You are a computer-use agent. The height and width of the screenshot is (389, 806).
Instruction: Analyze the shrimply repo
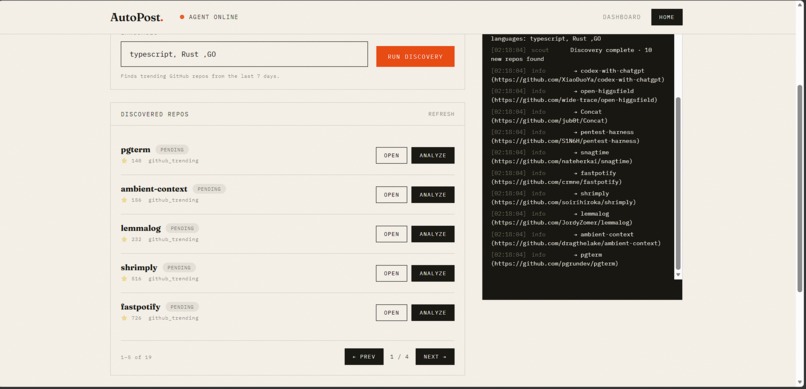432,273
